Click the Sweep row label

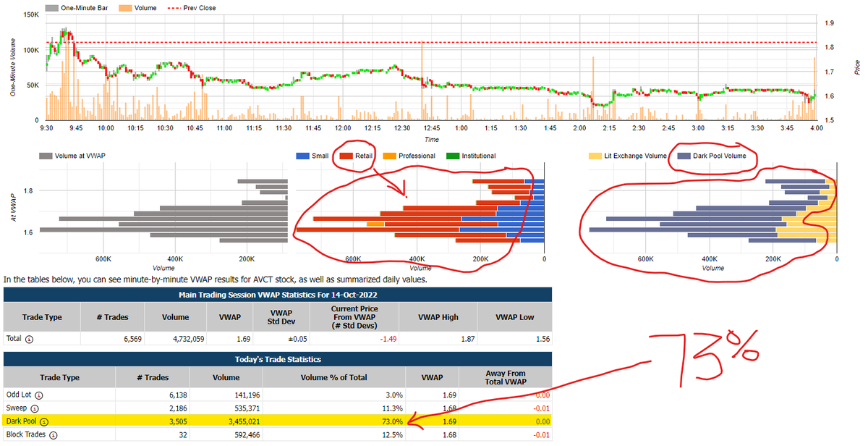point(16,408)
